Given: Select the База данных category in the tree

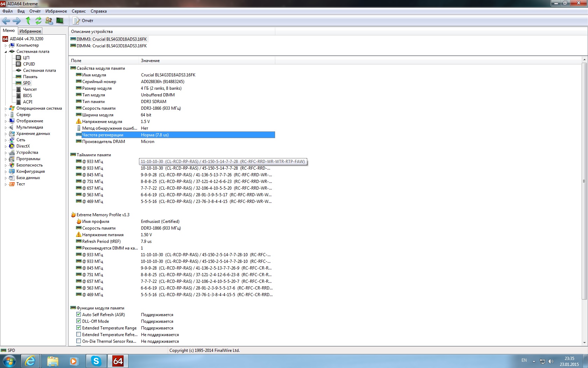Looking at the screenshot, I should point(28,178).
